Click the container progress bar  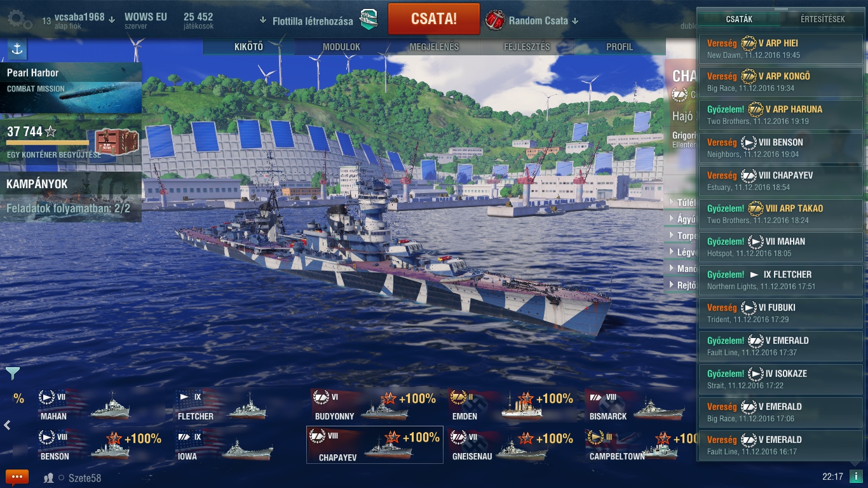[48, 143]
